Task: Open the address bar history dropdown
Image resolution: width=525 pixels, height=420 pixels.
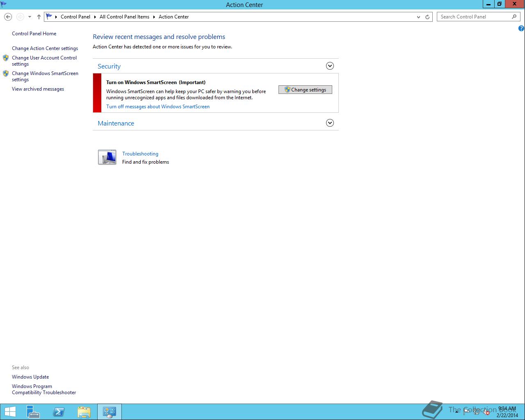Action: [418, 17]
